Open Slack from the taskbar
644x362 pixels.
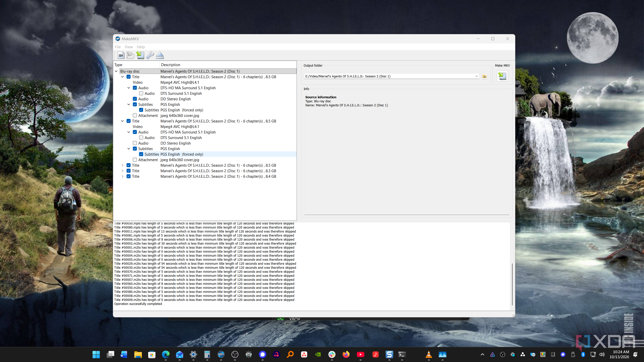(332, 354)
